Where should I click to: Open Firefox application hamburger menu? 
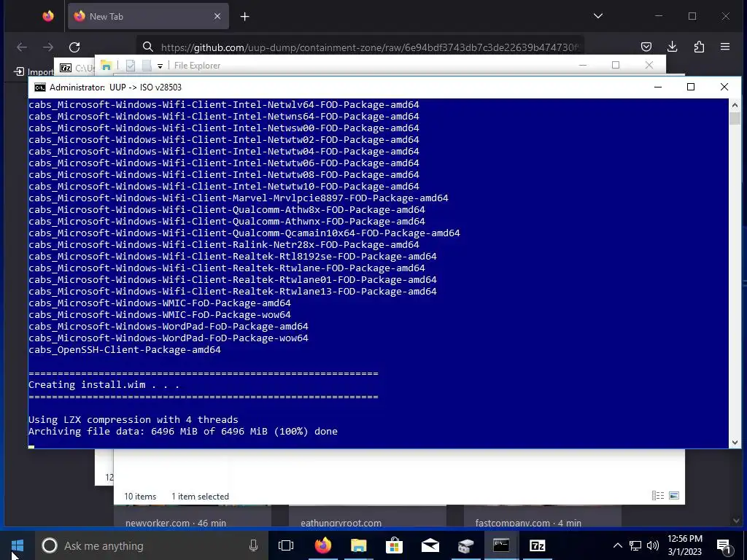coord(725,47)
